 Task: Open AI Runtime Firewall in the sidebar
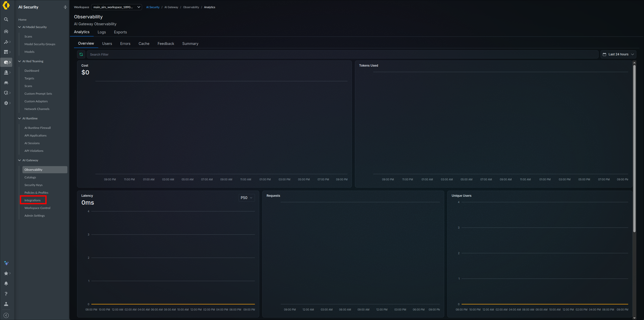tap(38, 128)
